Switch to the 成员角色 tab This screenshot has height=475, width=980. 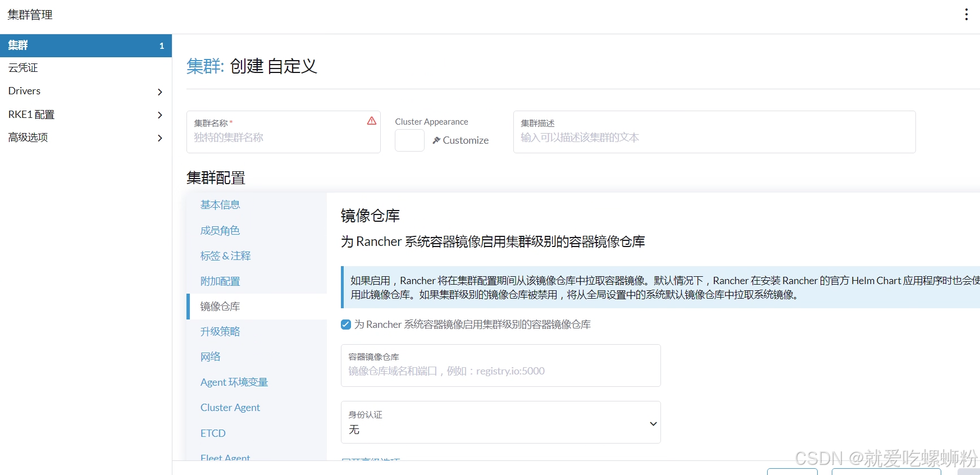coord(220,230)
